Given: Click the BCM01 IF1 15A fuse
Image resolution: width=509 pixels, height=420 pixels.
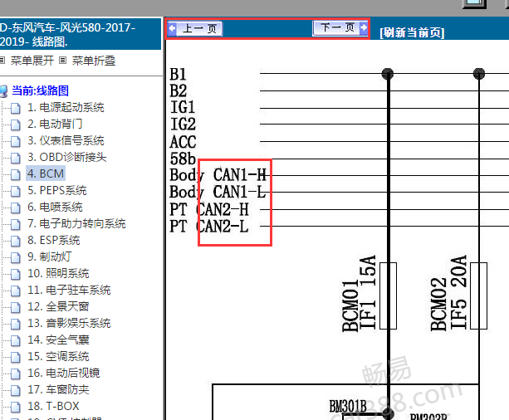Looking at the screenshot, I should point(389,295).
